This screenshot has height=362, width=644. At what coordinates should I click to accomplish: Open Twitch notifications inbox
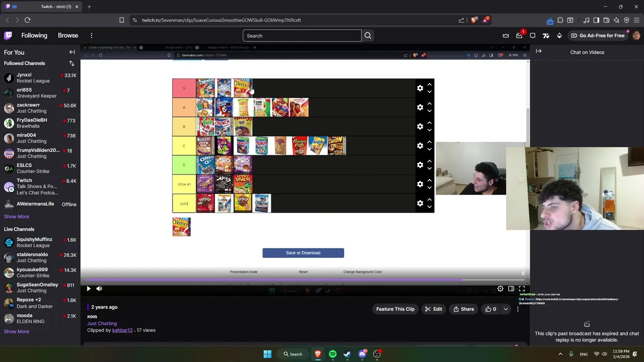tap(519, 36)
